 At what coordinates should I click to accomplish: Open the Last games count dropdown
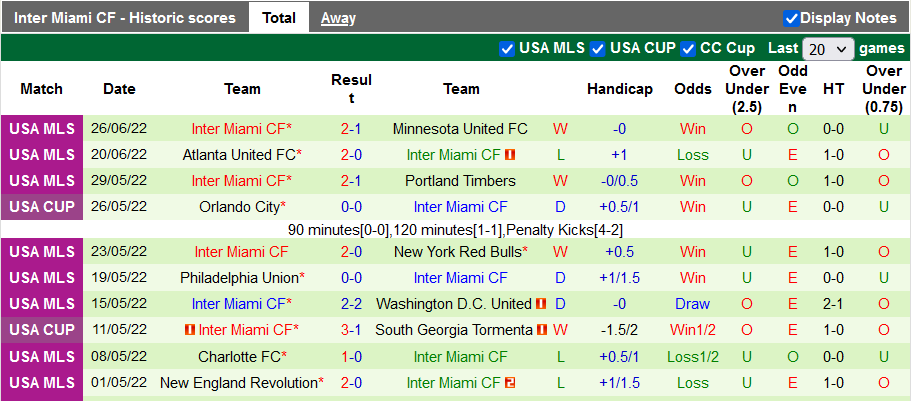[x=828, y=48]
